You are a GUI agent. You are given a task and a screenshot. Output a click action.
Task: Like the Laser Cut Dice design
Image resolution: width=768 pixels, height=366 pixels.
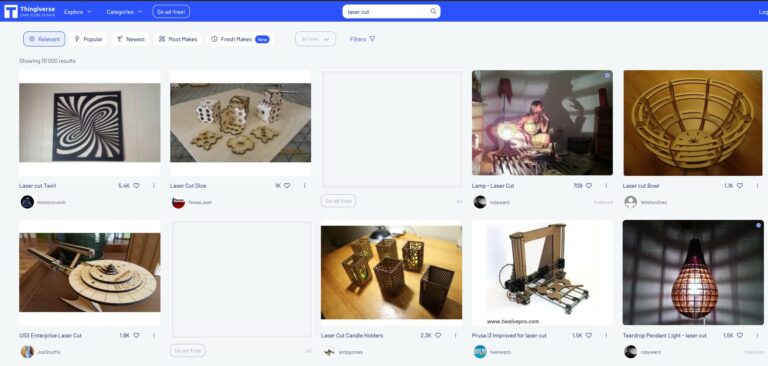click(287, 186)
